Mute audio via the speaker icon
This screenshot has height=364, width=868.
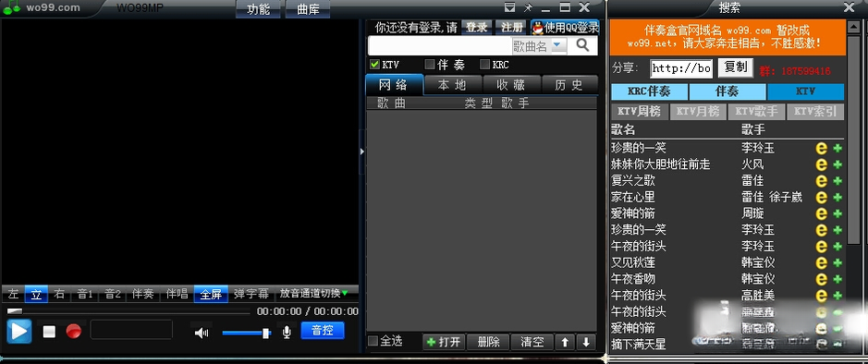click(202, 333)
